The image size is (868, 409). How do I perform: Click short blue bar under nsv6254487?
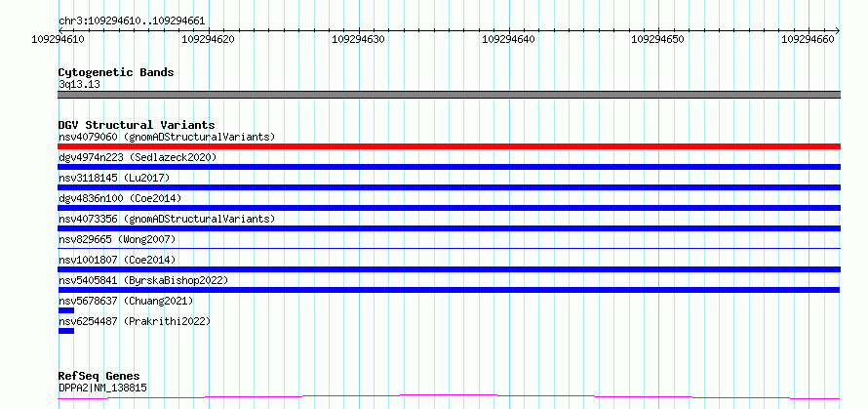click(66, 331)
